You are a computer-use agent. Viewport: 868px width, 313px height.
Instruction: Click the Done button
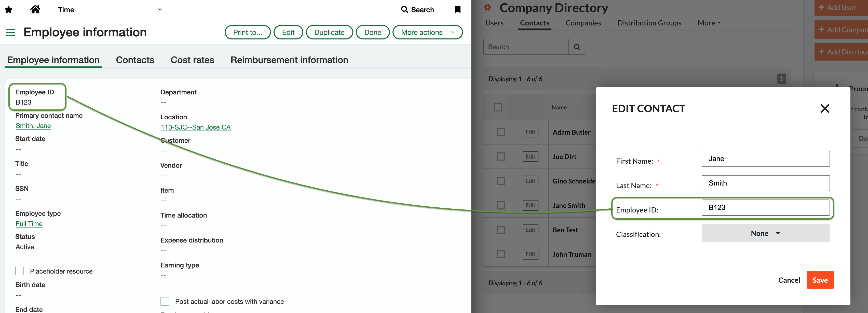[x=373, y=32]
